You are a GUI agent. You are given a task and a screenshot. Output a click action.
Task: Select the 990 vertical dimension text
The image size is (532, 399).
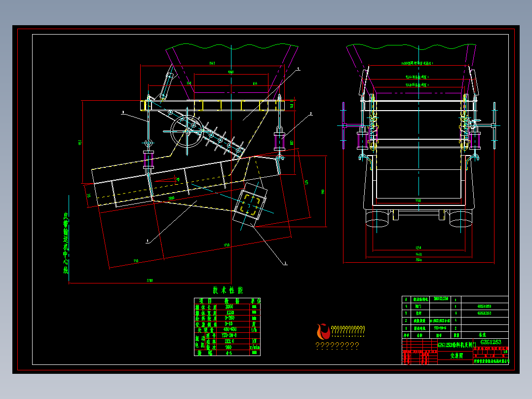(323, 192)
